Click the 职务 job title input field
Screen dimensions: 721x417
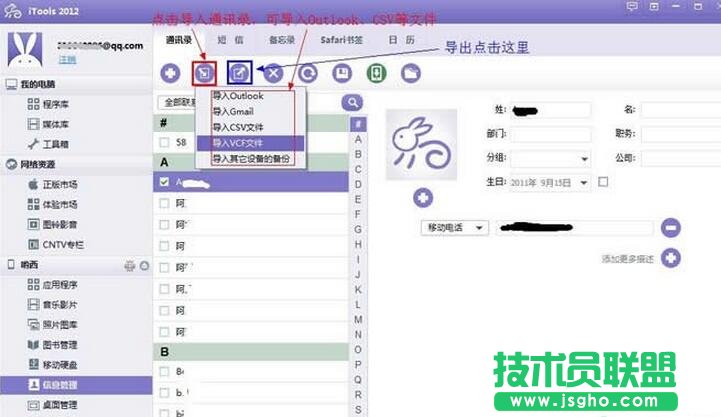pyautogui.click(x=681, y=134)
